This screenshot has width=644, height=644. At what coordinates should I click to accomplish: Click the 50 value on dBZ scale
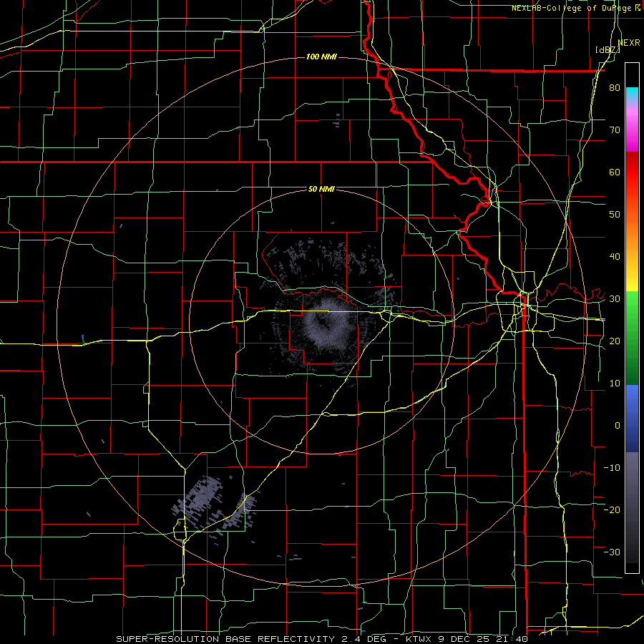615,215
